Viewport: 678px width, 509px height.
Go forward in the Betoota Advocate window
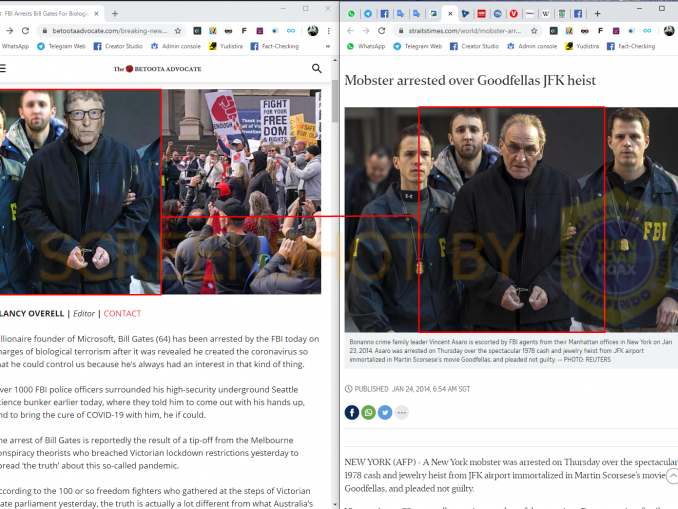(10, 31)
